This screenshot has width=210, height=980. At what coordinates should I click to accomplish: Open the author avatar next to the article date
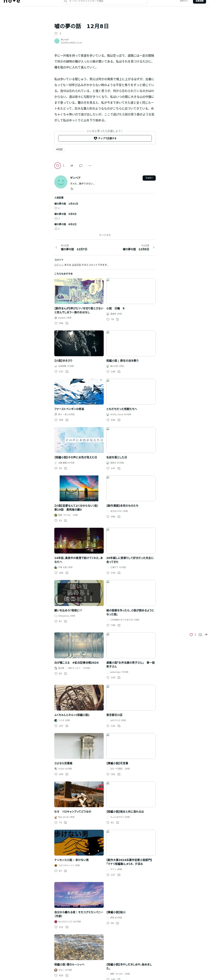[x=57, y=41]
